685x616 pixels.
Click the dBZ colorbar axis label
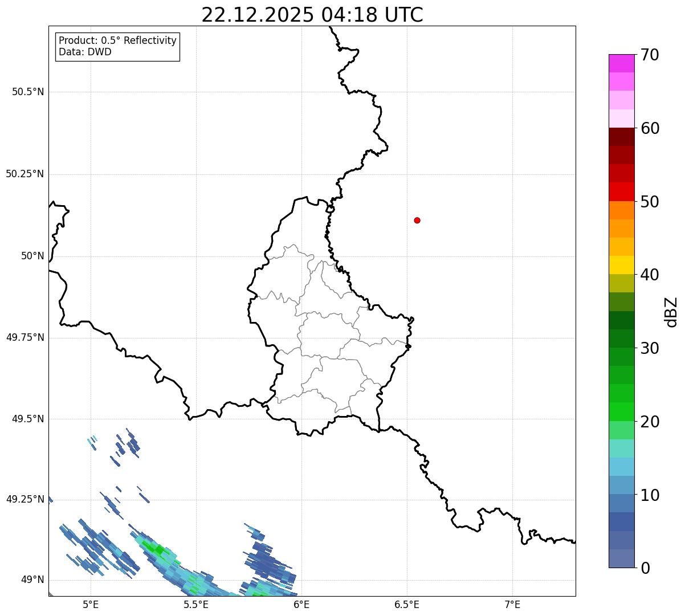click(671, 312)
